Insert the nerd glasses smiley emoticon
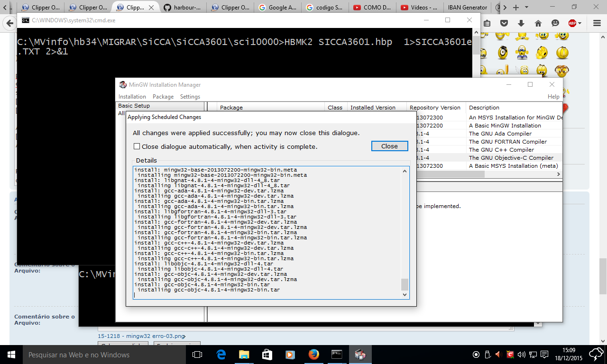The height and width of the screenshot is (364, 607). 562,71
